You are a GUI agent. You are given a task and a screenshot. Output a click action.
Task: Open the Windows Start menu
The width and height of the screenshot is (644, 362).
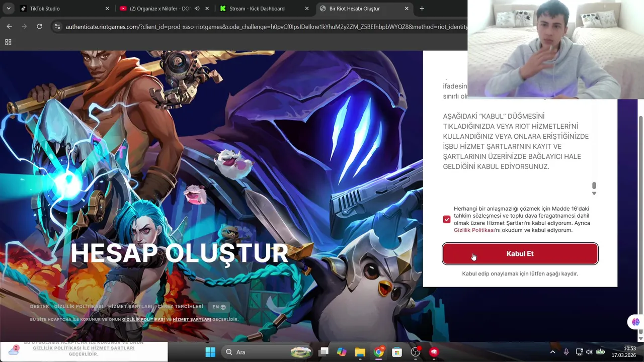pyautogui.click(x=210, y=352)
